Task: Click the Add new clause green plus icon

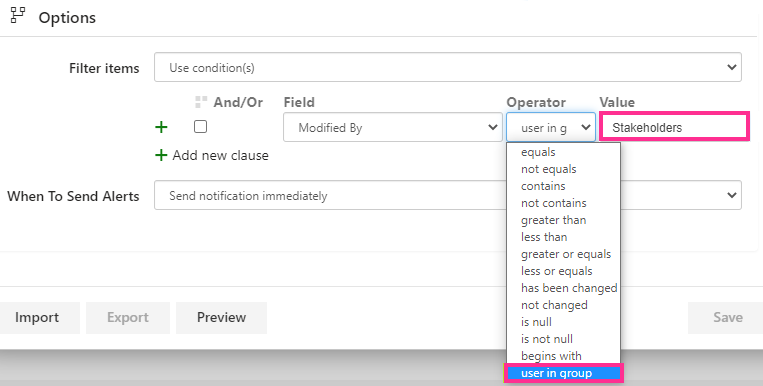Action: click(x=161, y=155)
